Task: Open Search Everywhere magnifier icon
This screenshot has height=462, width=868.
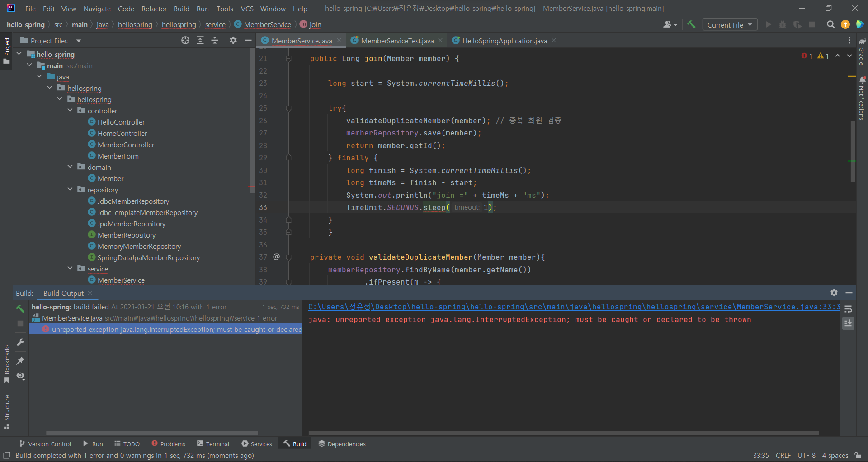Action: pos(830,24)
